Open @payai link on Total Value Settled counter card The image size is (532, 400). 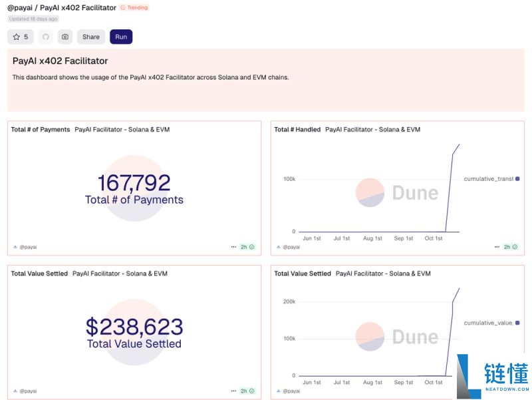[28, 391]
